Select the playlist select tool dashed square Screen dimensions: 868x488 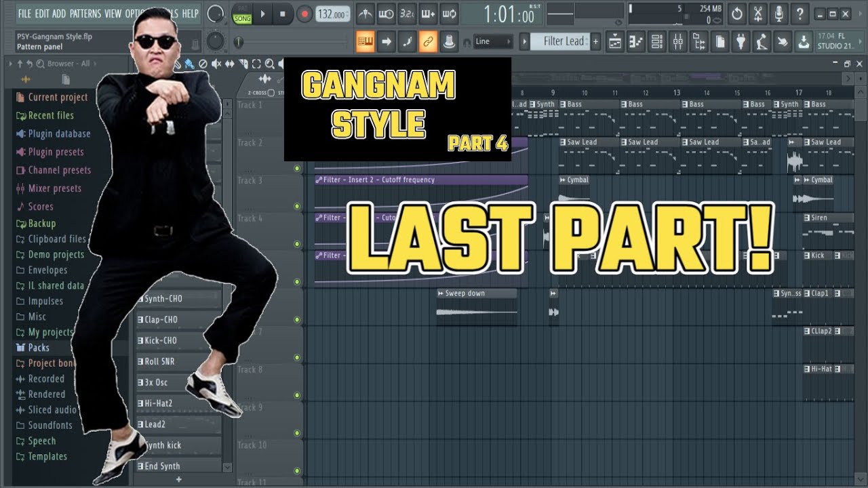pyautogui.click(x=256, y=64)
